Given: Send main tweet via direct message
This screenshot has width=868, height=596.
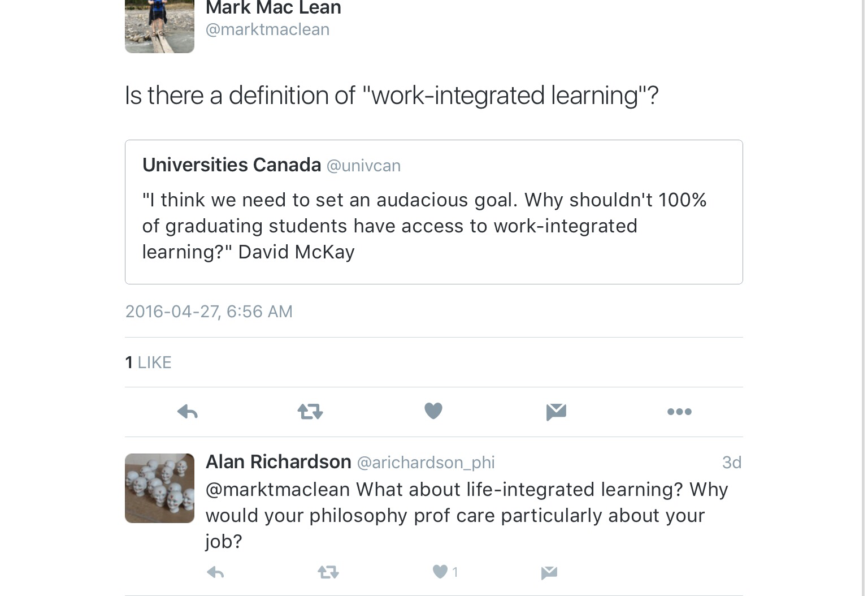Looking at the screenshot, I should [556, 412].
